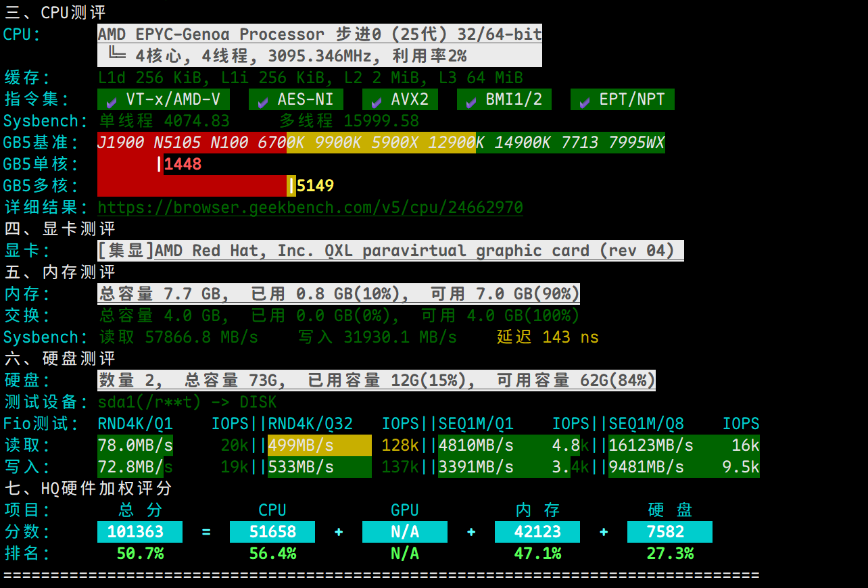
Task: Click the RND4K/Q32 Fio column header
Action: tap(310, 424)
